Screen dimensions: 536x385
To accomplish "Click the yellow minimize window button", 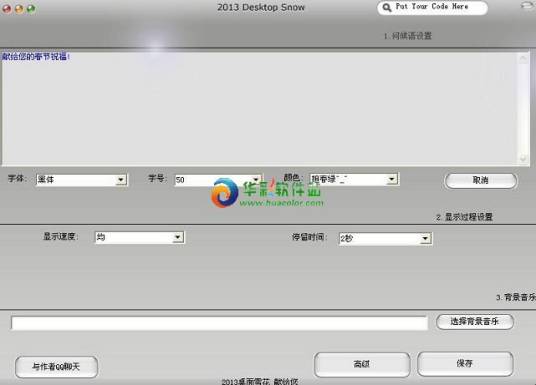I will pyautogui.click(x=19, y=9).
